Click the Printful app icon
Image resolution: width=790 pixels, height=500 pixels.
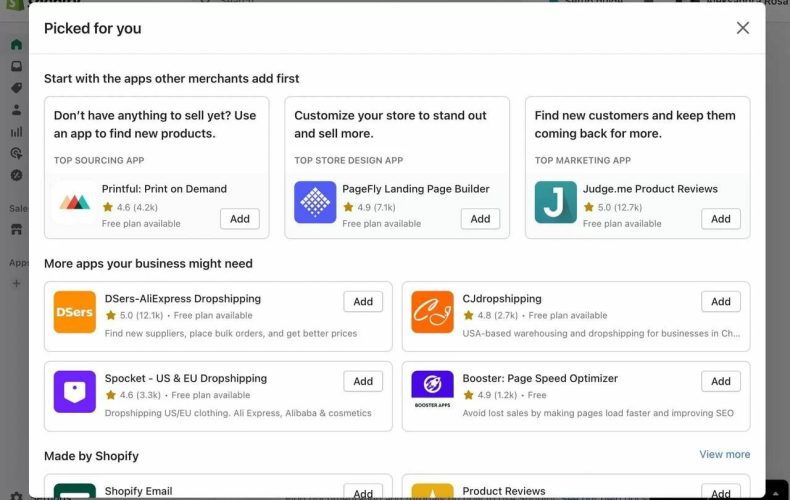(x=75, y=202)
